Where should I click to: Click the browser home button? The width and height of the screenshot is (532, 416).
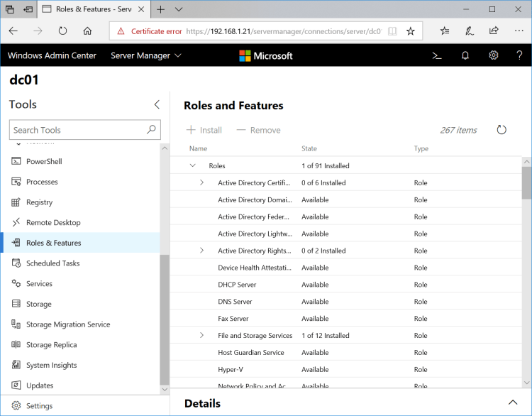(87, 31)
